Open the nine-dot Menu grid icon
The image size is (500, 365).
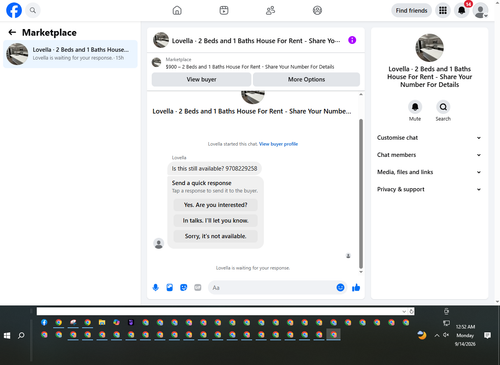point(443,11)
